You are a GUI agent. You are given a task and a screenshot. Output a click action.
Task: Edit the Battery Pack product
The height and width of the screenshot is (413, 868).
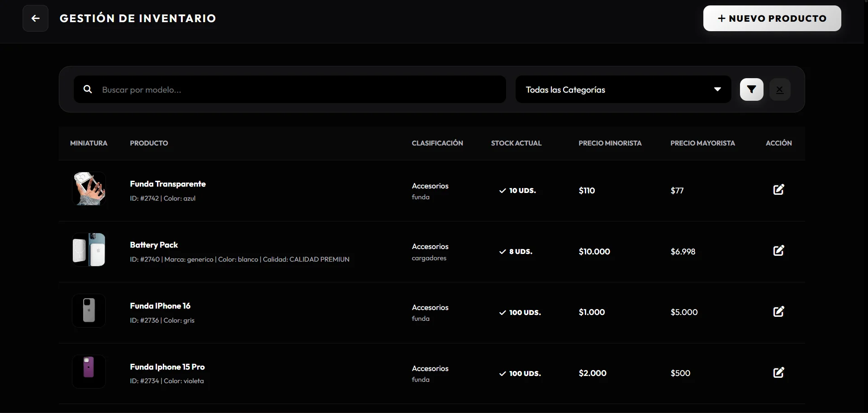[x=778, y=251]
